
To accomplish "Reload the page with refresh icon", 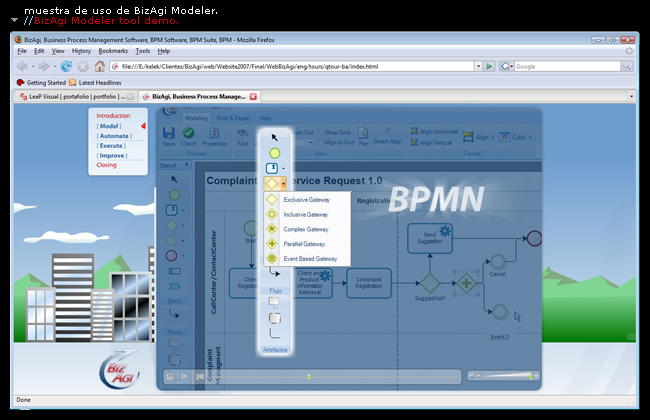I will point(66,66).
